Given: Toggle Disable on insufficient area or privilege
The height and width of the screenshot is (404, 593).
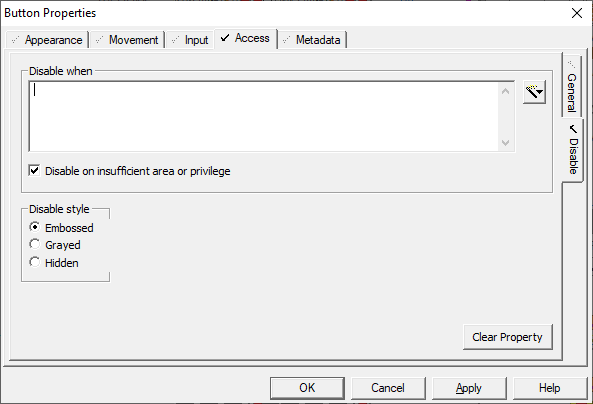Looking at the screenshot, I should pos(34,171).
